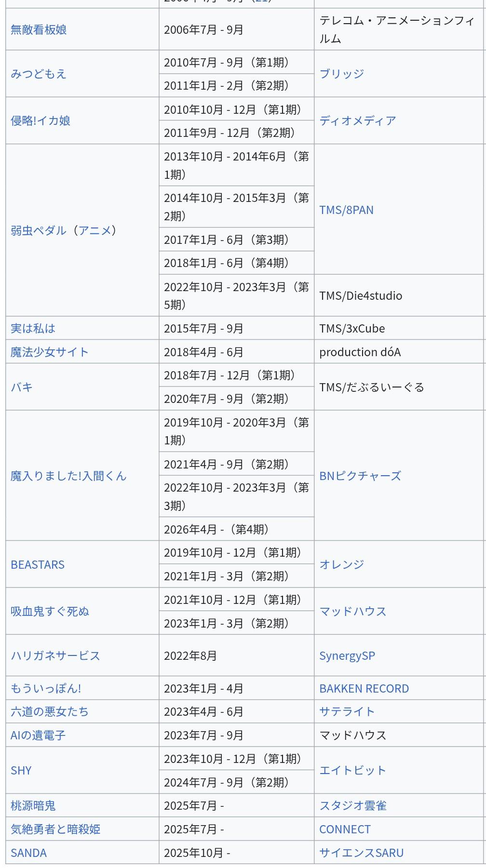Open the SHY anime link
The image size is (486, 868).
21,771
